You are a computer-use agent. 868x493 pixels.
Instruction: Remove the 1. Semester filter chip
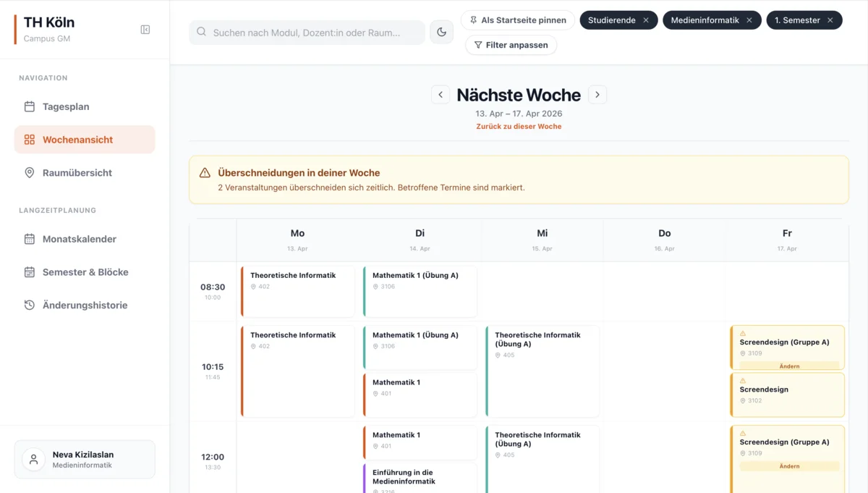coord(830,20)
